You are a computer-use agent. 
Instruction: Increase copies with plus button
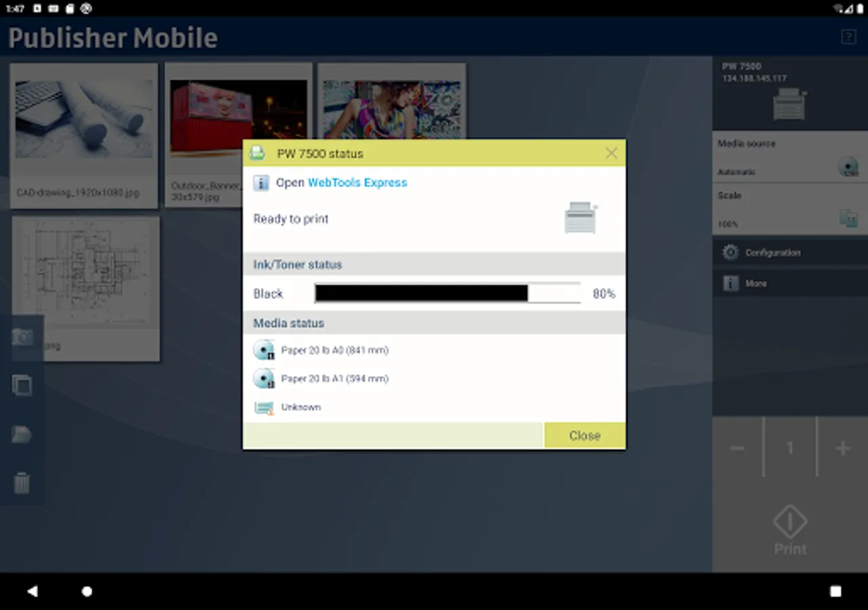pyautogui.click(x=843, y=448)
